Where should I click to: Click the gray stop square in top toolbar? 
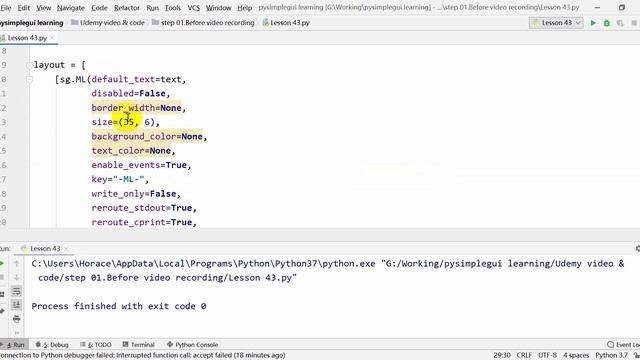click(634, 23)
